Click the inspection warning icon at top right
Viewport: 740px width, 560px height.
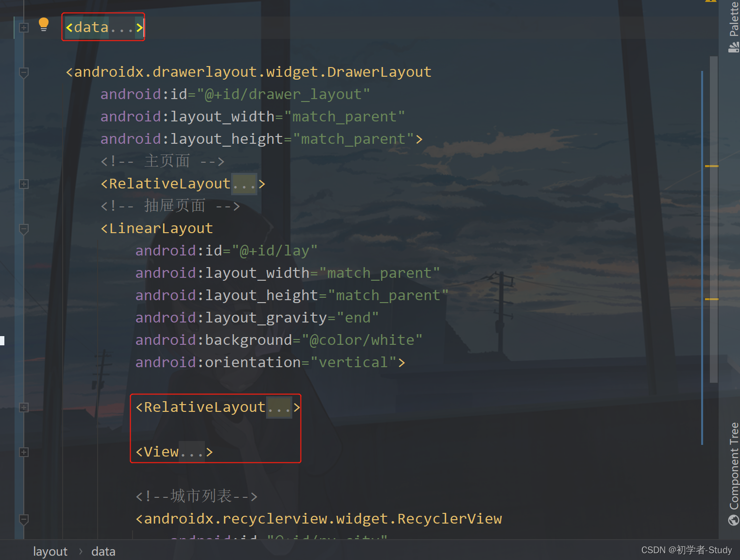(x=711, y=1)
